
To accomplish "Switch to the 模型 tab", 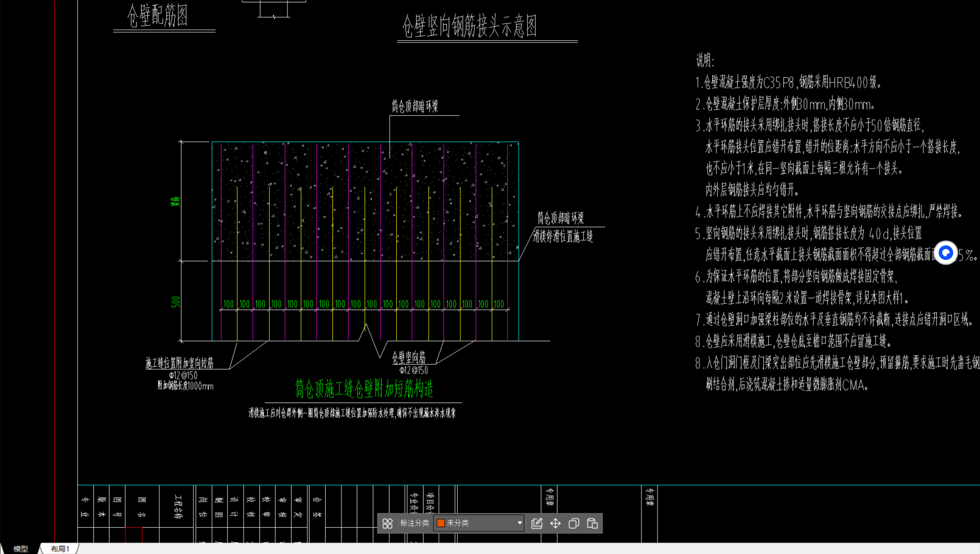I will point(21,549).
